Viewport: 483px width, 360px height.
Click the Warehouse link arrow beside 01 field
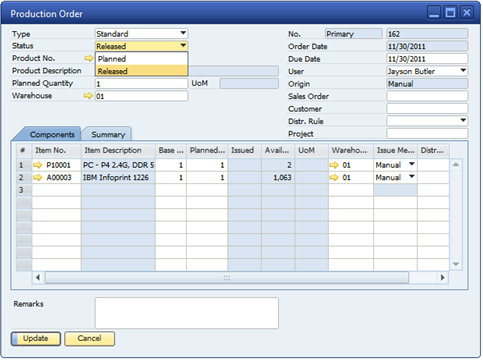[88, 96]
